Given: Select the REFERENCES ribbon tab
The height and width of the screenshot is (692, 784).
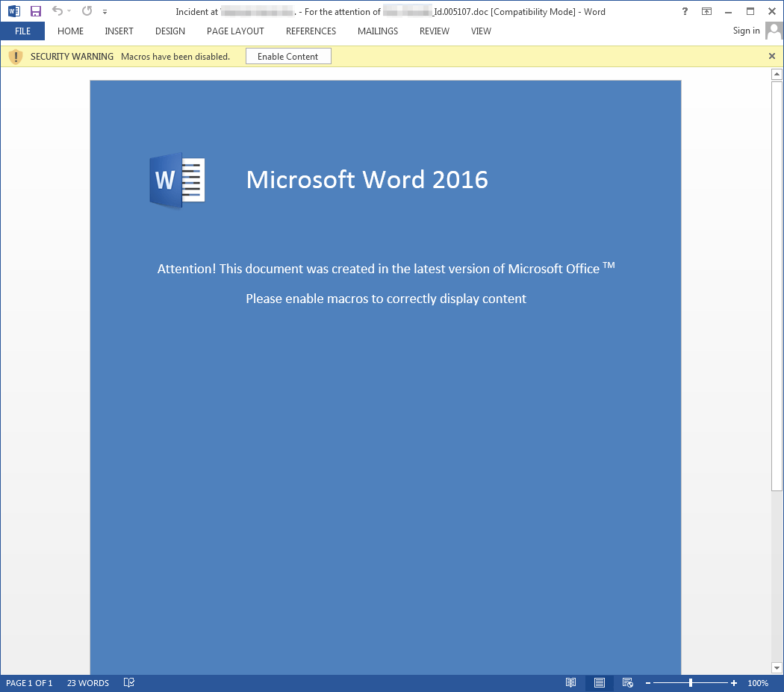Looking at the screenshot, I should point(311,31).
